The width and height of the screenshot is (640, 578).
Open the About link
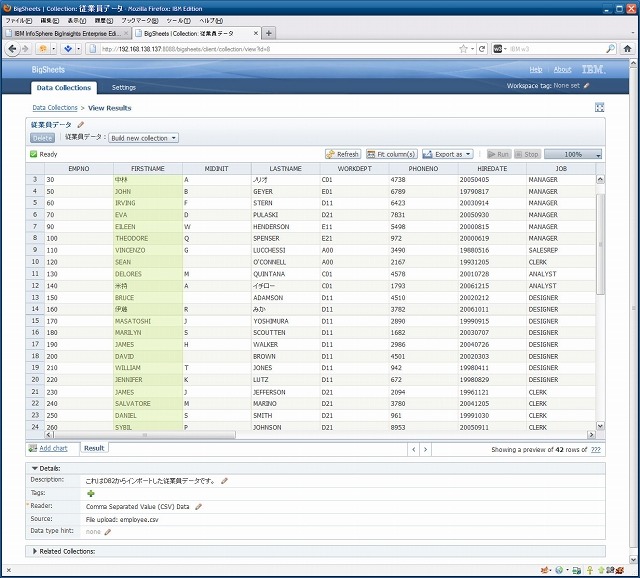coord(562,69)
